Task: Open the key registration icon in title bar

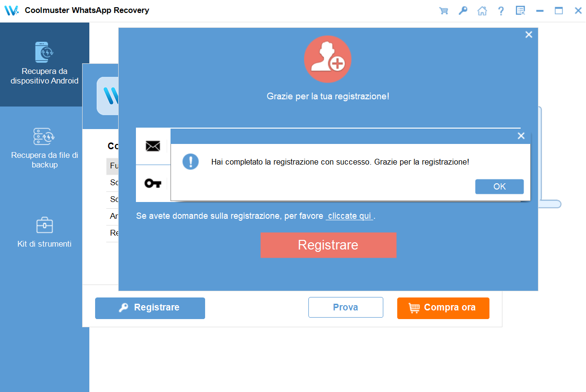Action: coord(463,11)
